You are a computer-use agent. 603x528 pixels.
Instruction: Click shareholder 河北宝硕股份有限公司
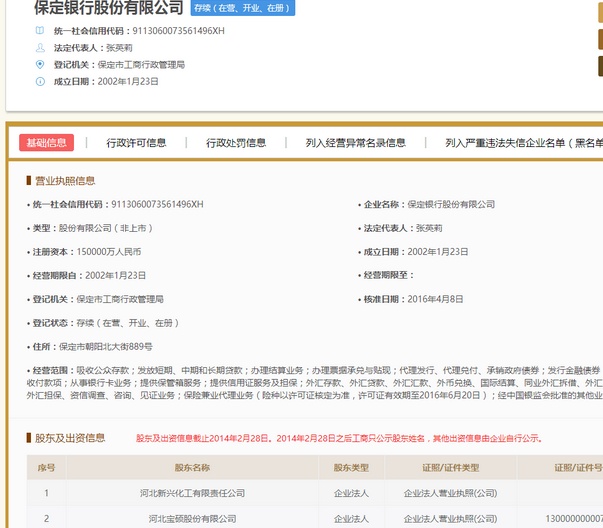[192, 519]
